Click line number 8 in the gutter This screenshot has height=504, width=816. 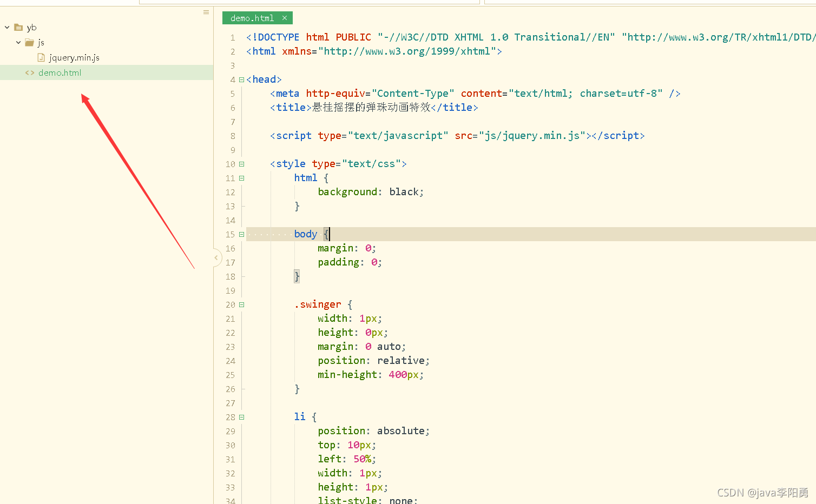tap(233, 136)
